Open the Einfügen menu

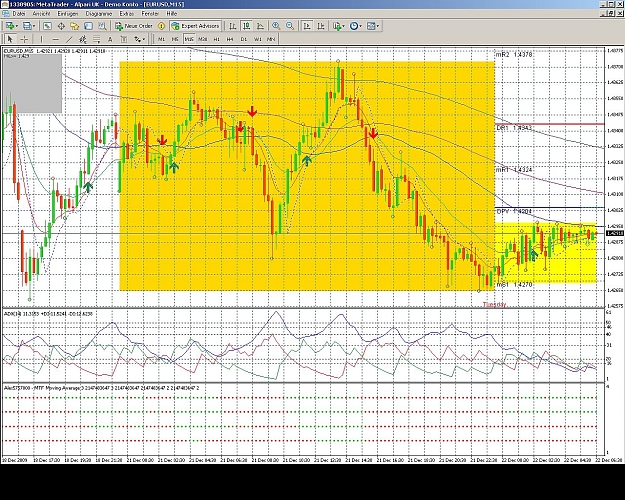coord(68,14)
